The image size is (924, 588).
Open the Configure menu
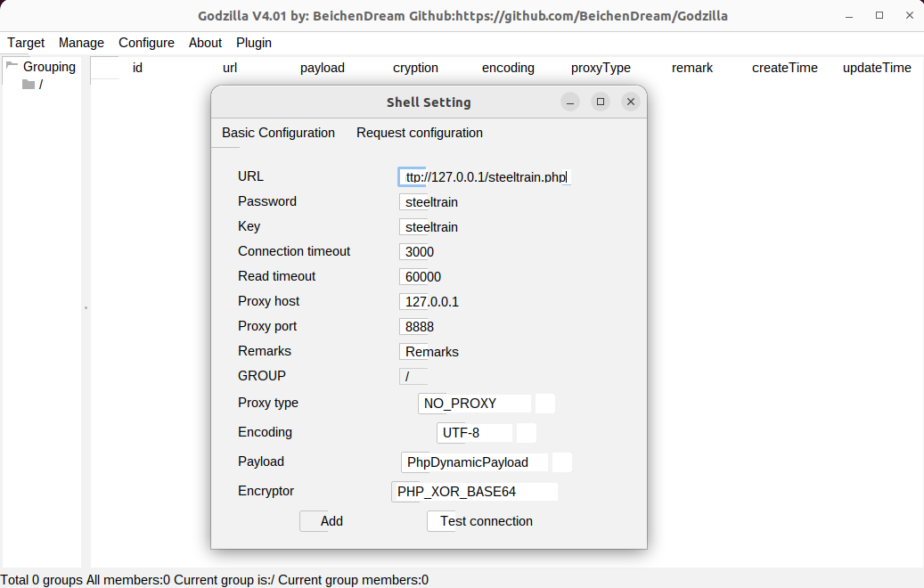coord(146,43)
